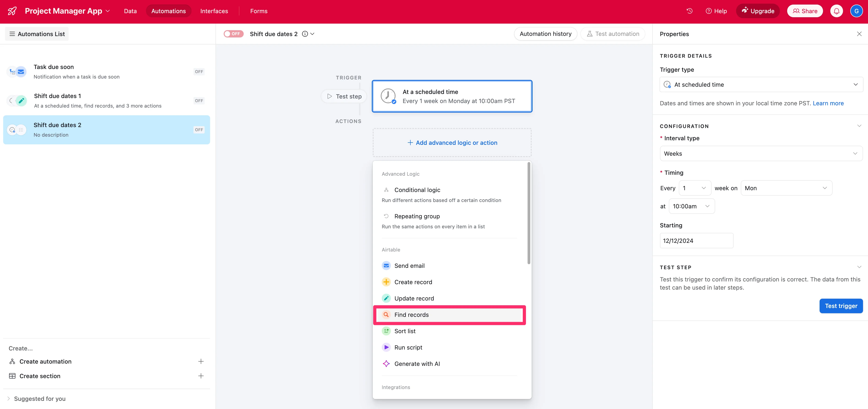The height and width of the screenshot is (409, 868).
Task: Toggle OFF switch for Task due soon
Action: [199, 72]
